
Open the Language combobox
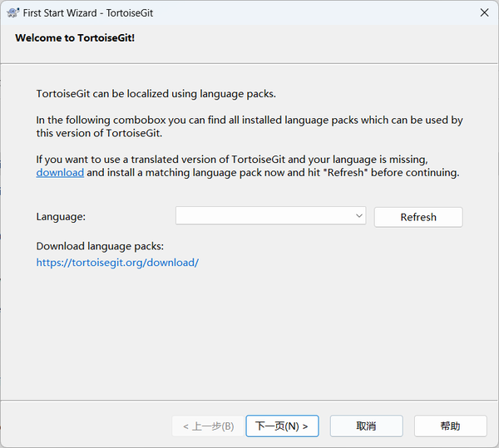[x=270, y=216]
